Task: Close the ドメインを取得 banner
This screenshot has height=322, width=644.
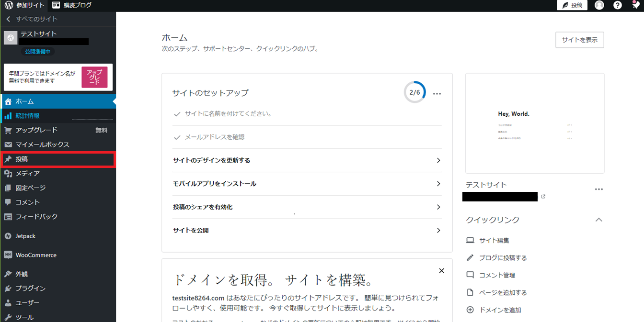Action: click(x=441, y=271)
